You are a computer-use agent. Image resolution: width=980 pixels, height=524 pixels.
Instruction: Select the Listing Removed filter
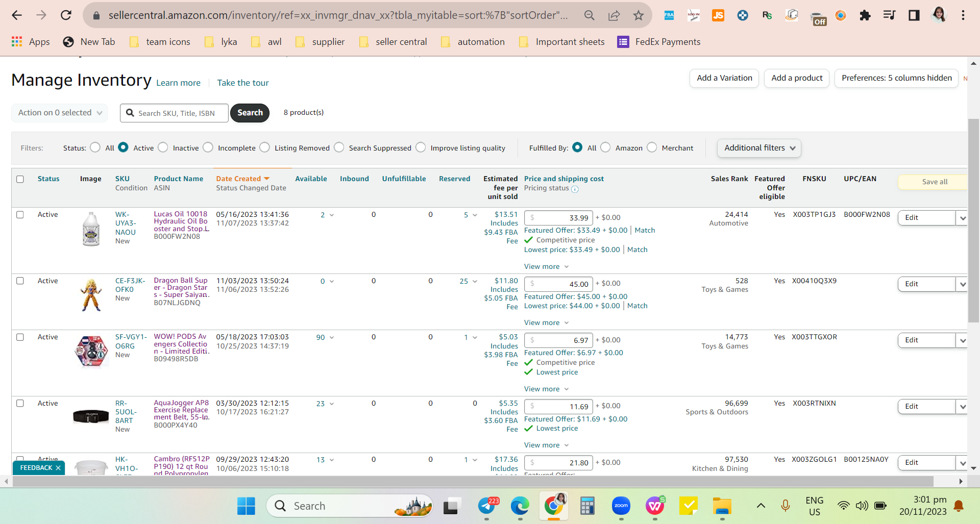(x=264, y=147)
